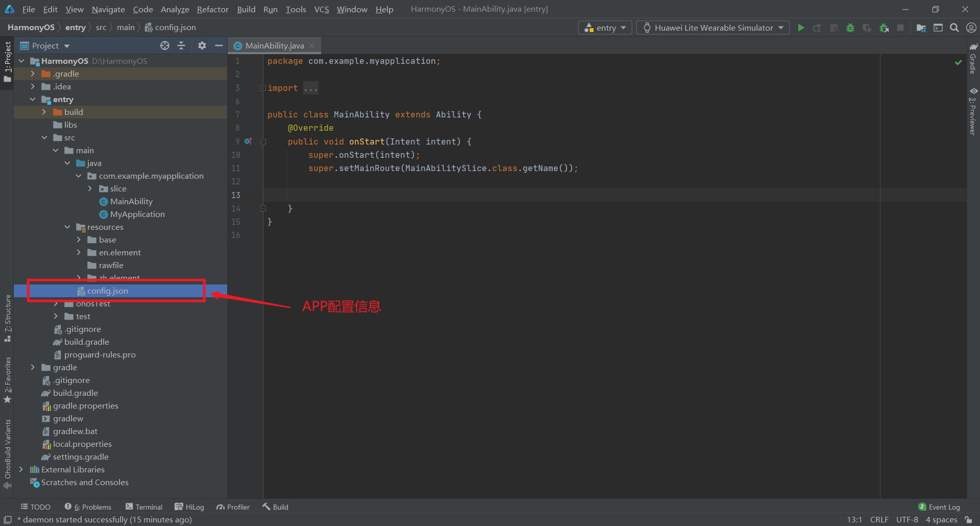Click the inspections green checkmark

coord(959,62)
